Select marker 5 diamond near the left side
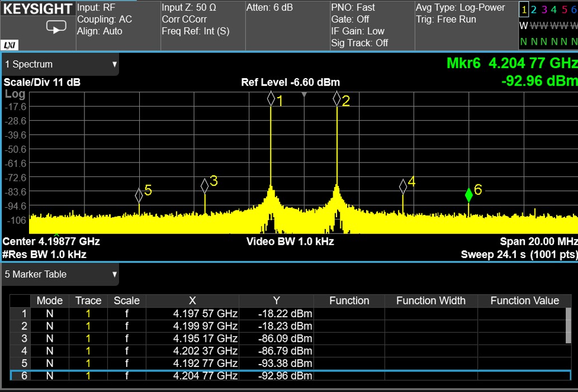Viewport: 578px width, 392px height. pyautogui.click(x=139, y=195)
